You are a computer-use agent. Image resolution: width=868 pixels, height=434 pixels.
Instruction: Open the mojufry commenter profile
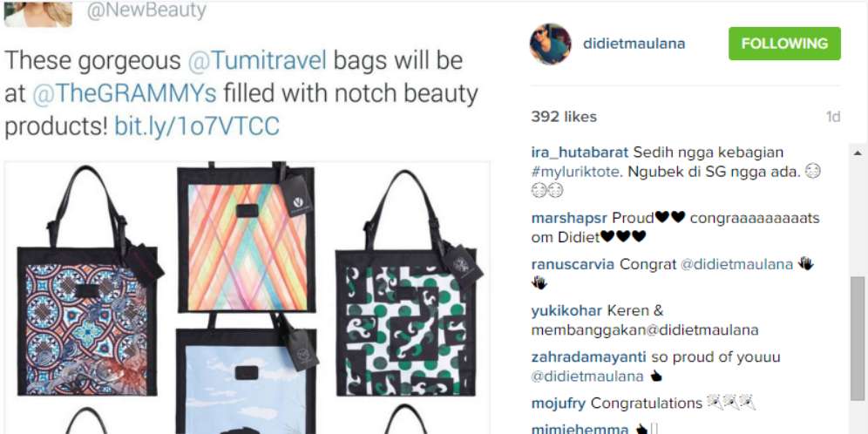558,403
